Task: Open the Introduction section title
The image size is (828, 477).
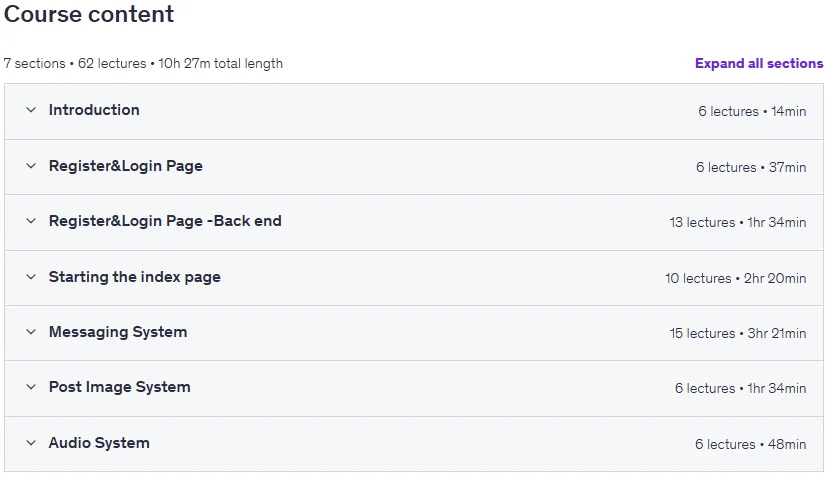Action: coord(94,110)
